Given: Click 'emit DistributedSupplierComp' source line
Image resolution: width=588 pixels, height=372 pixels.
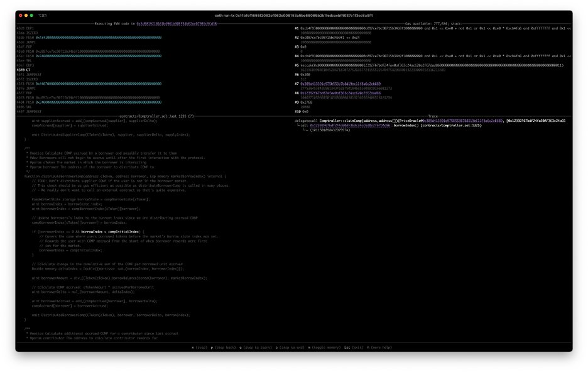Looking at the screenshot, I should [111, 134].
